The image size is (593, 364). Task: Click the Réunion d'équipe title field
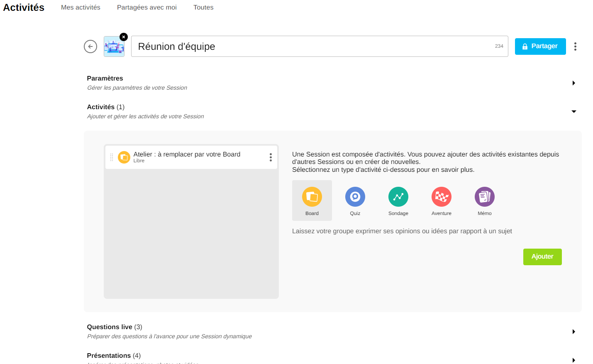click(x=311, y=46)
